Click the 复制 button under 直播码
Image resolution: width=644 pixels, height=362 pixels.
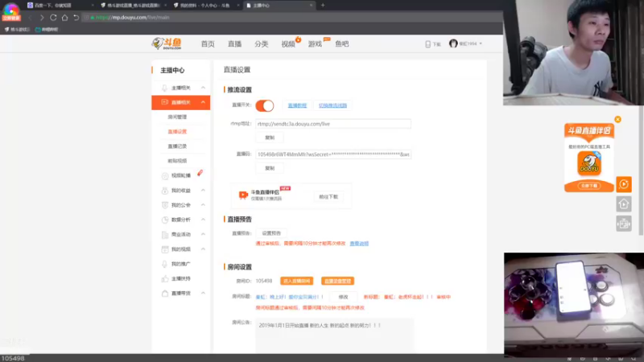270,168
